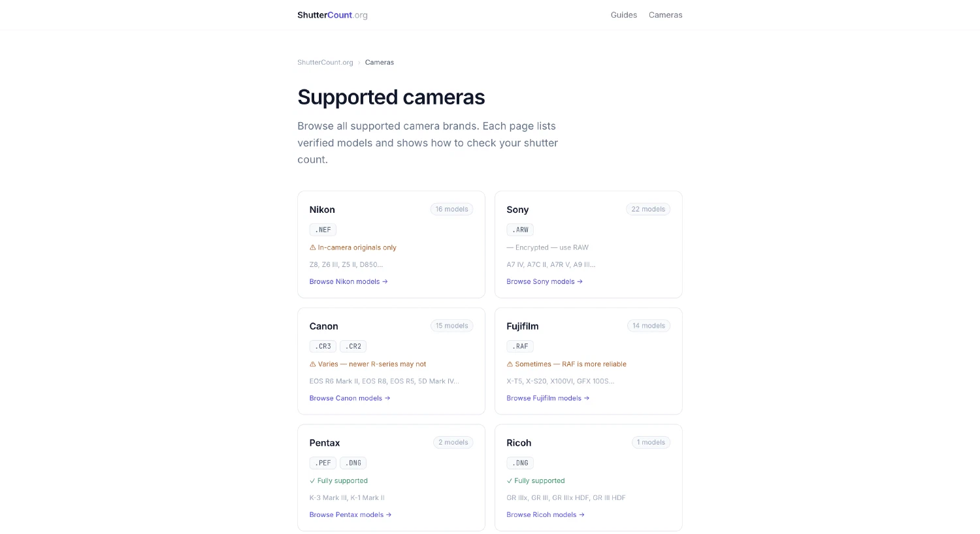Select the .NEF format tag
The height and width of the screenshot is (534, 980).
[323, 230]
